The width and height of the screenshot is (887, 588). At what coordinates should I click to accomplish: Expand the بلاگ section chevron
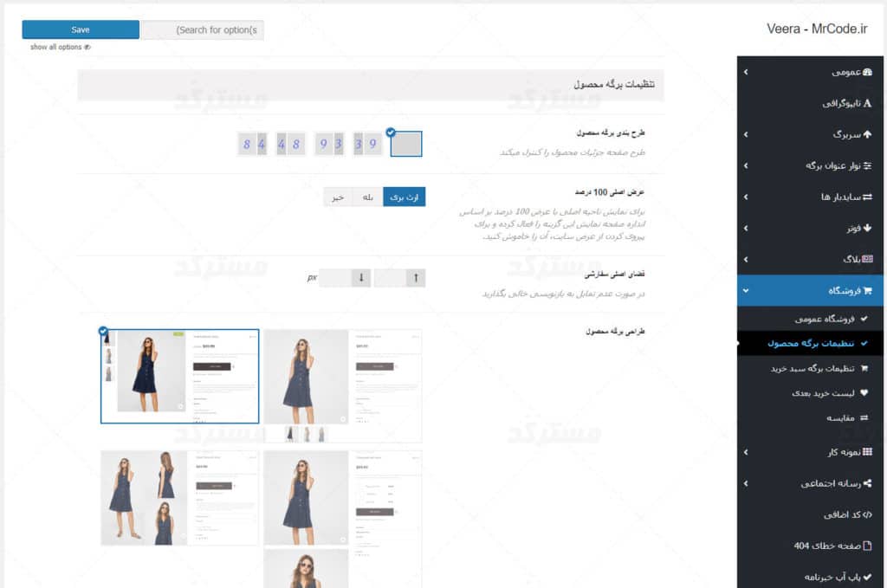click(x=746, y=259)
